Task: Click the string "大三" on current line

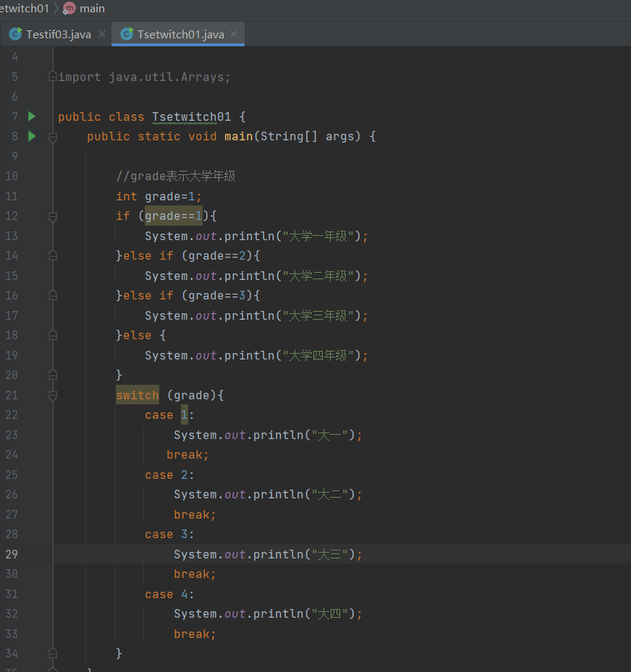Action: coord(330,554)
